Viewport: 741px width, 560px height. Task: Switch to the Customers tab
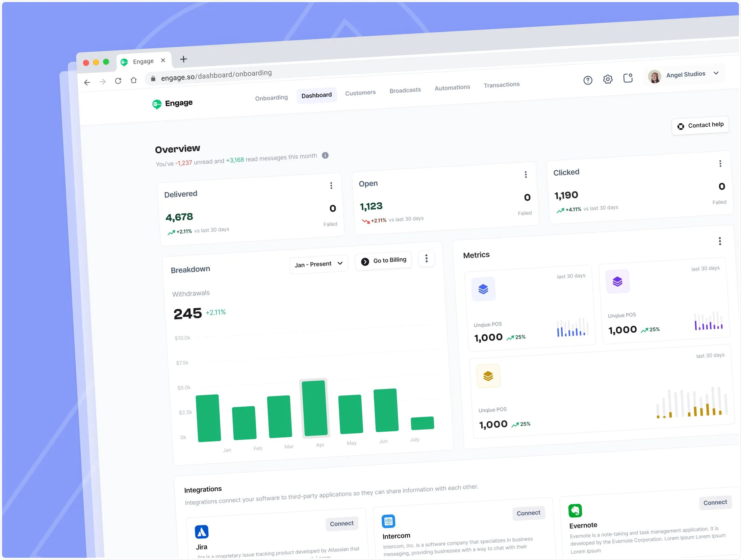point(360,93)
